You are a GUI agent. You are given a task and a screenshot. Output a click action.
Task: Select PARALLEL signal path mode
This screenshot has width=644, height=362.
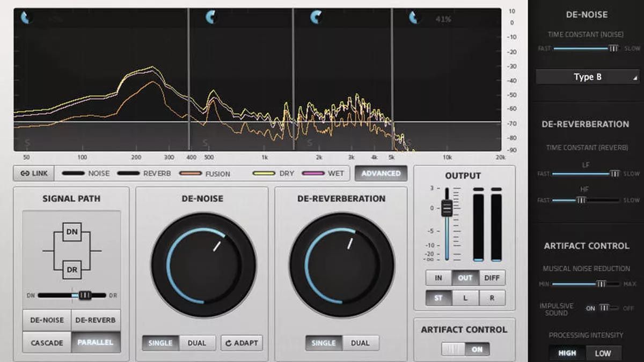click(x=96, y=342)
